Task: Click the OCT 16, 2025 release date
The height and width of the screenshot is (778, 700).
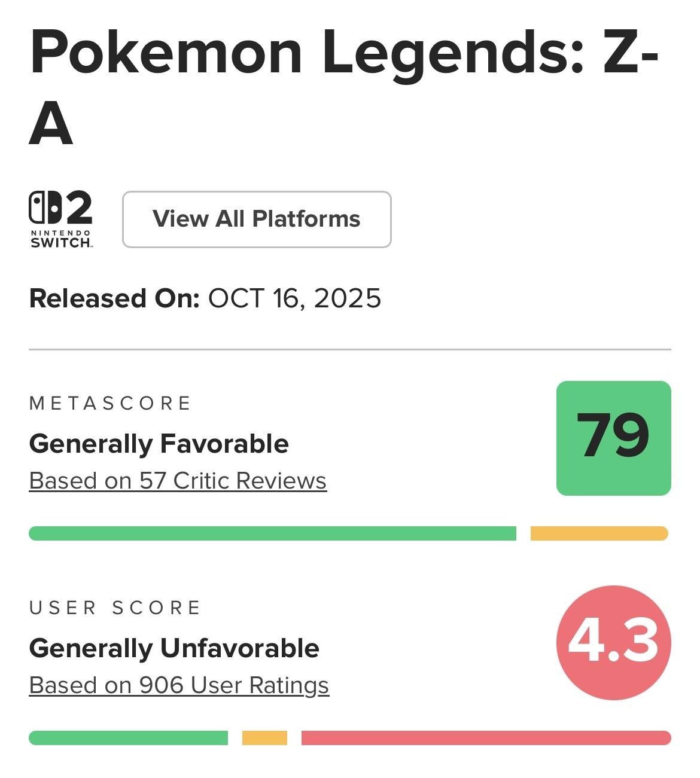Action: 294,298
